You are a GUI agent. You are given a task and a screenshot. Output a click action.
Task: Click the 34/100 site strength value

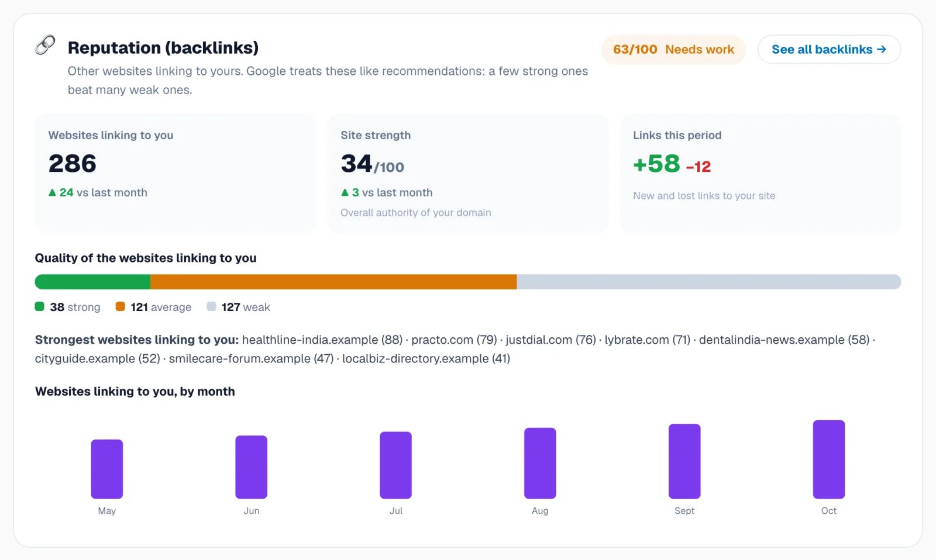[373, 164]
